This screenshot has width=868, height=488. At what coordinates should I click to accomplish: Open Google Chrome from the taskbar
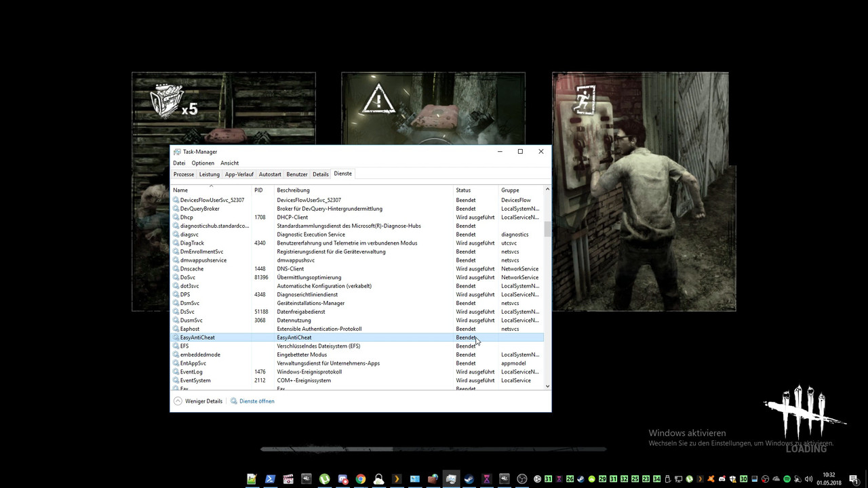click(361, 479)
